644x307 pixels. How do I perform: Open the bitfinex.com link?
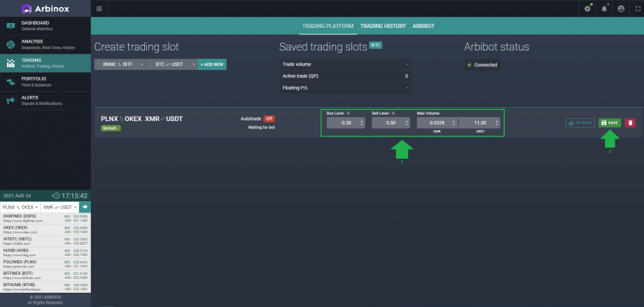pyautogui.click(x=22, y=278)
